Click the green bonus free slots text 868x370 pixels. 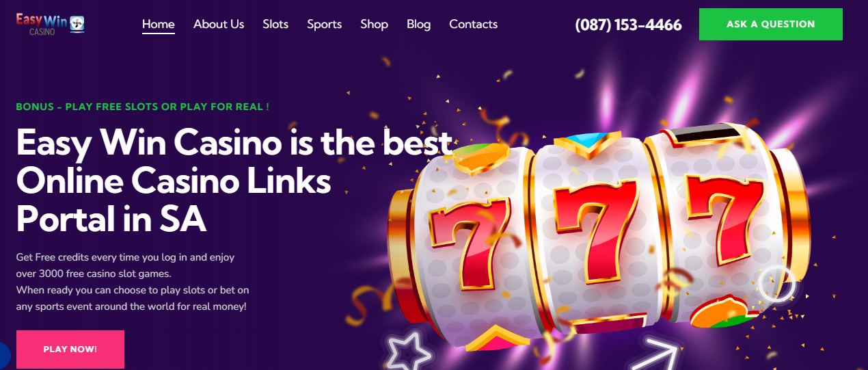(142, 107)
